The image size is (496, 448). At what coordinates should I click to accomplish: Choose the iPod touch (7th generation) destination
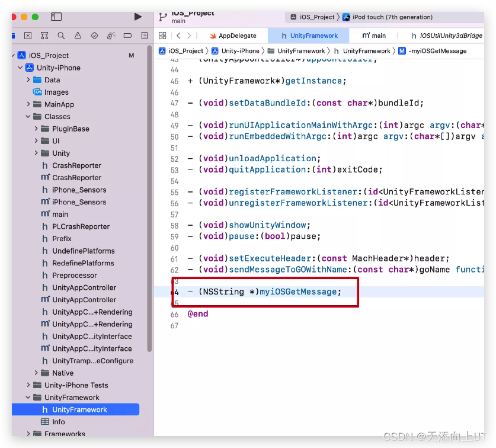[388, 17]
